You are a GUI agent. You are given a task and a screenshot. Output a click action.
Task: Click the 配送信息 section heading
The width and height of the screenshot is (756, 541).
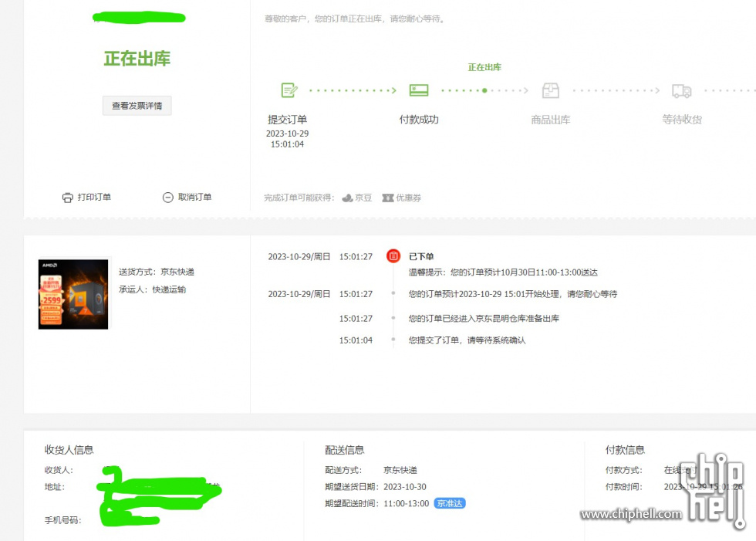pyautogui.click(x=345, y=450)
